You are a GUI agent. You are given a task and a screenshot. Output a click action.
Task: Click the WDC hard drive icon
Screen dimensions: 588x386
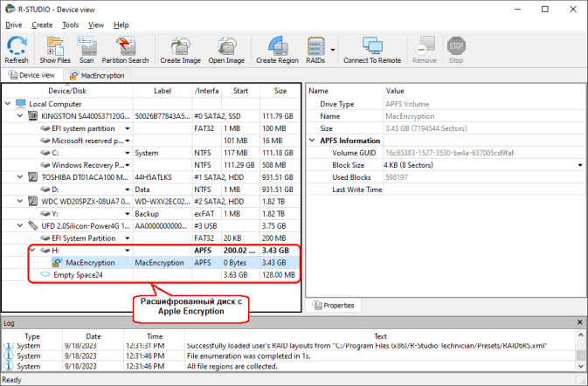click(32, 201)
